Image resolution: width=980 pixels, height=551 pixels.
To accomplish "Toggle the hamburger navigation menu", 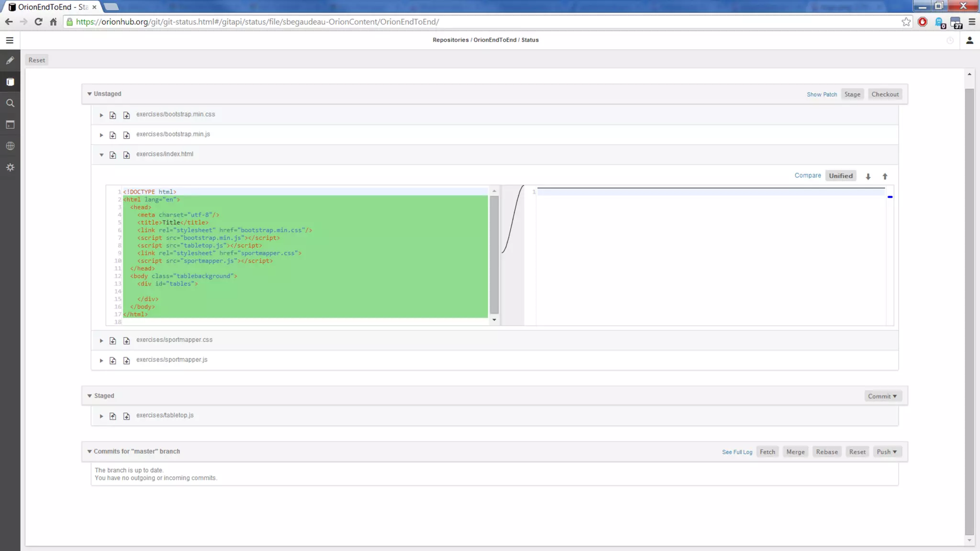I will [10, 40].
